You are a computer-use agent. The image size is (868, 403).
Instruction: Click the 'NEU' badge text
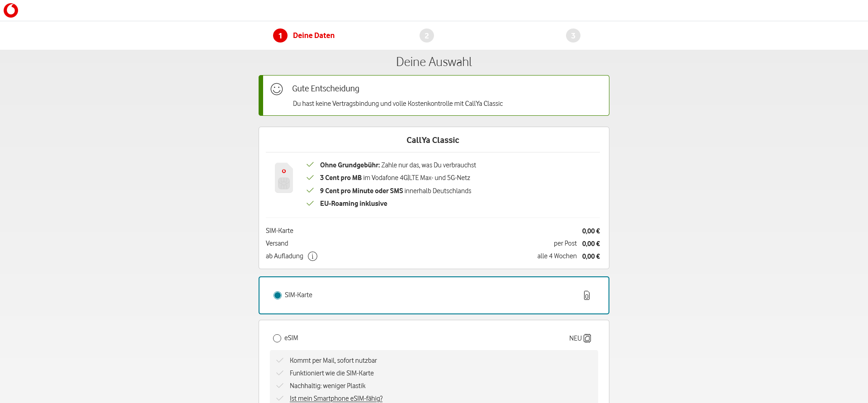pyautogui.click(x=575, y=338)
